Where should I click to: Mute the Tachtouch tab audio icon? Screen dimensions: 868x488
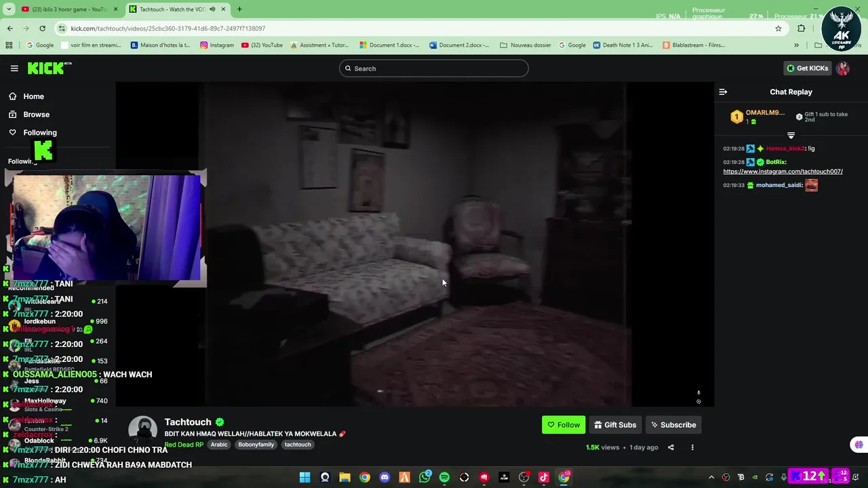212,9
